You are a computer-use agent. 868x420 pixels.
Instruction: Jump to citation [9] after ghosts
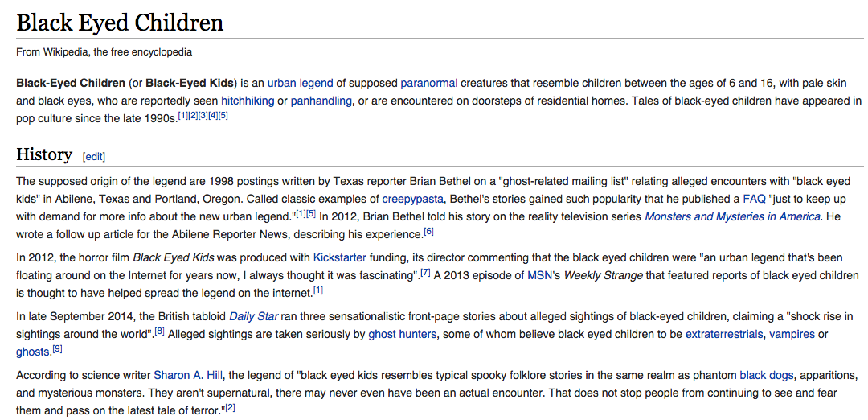coord(57,350)
